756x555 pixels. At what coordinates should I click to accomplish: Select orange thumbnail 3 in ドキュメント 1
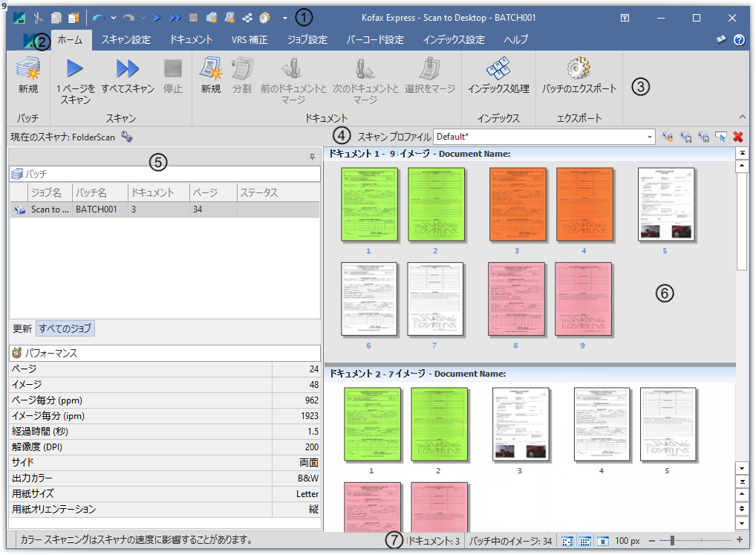[517, 204]
